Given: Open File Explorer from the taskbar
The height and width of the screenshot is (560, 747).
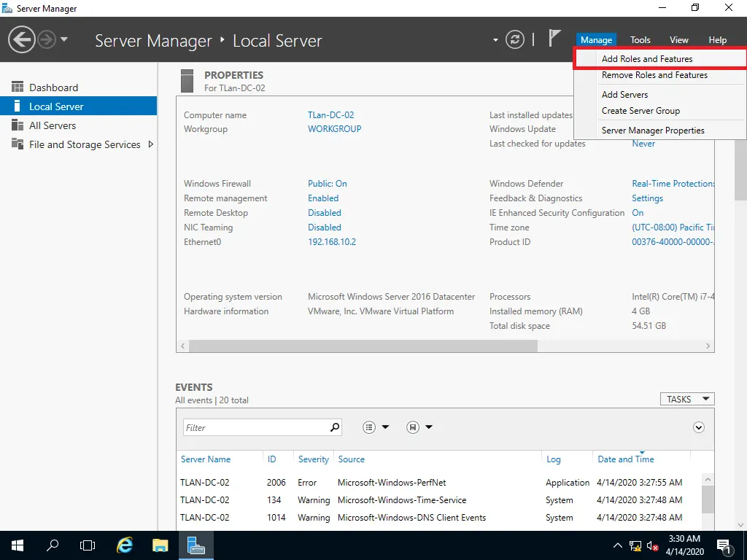Looking at the screenshot, I should point(160,545).
